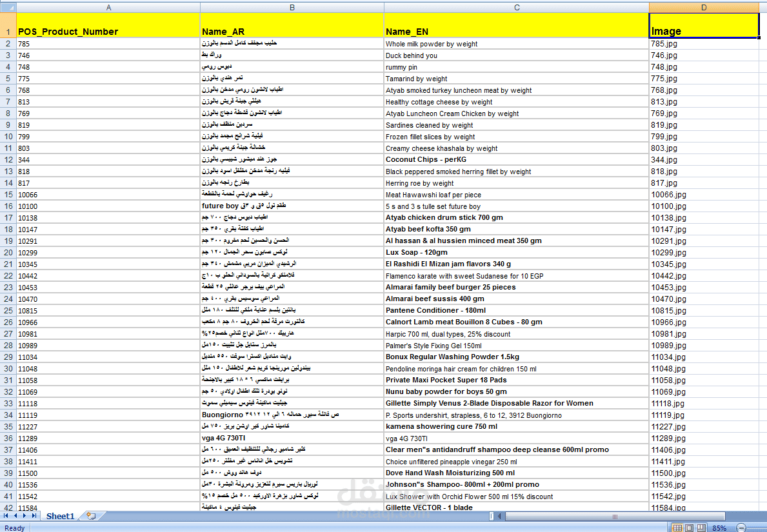The height and width of the screenshot is (532, 767).
Task: Click cell 'kamena showering cure 750 ml'
Action: [517, 426]
